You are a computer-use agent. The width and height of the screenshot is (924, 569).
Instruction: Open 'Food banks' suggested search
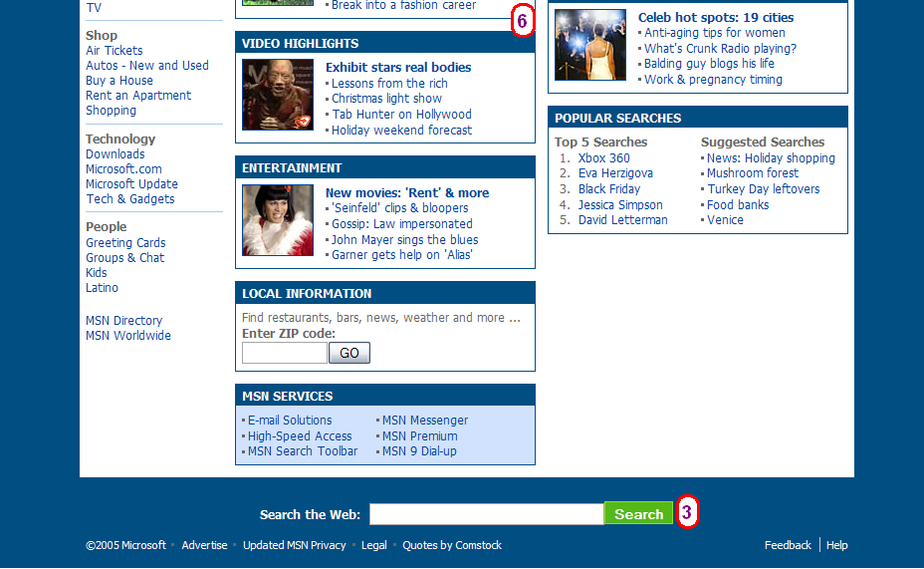coord(738,205)
